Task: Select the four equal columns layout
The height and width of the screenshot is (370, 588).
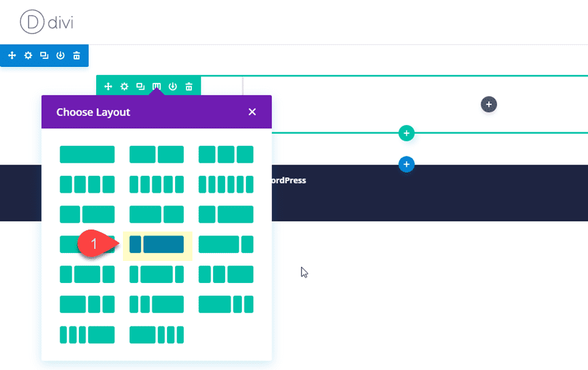Action: tap(87, 184)
